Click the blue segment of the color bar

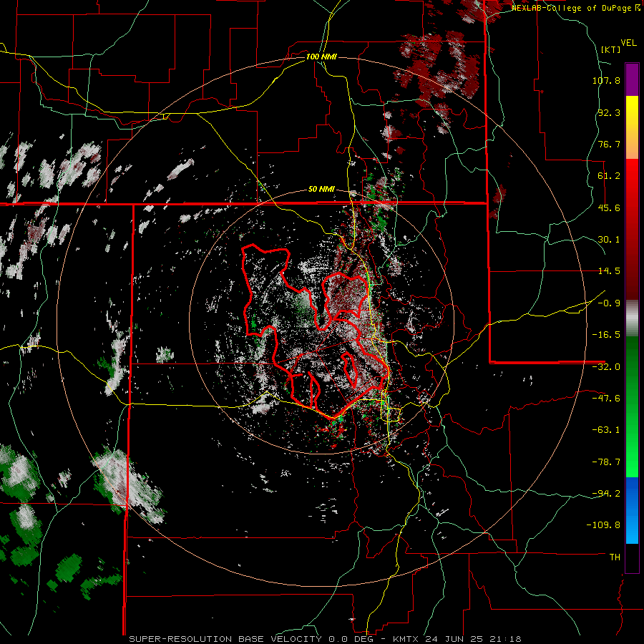point(632,510)
